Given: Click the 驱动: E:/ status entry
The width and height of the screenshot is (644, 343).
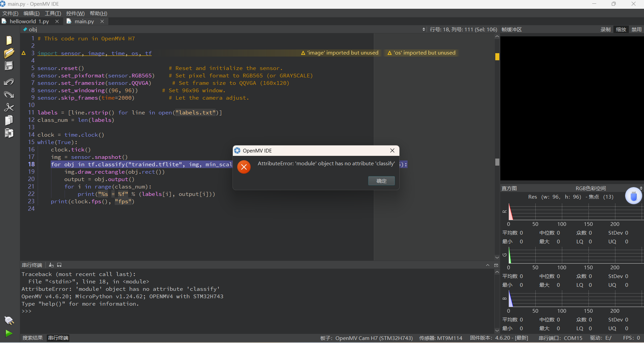Looking at the screenshot, I should tap(601, 338).
